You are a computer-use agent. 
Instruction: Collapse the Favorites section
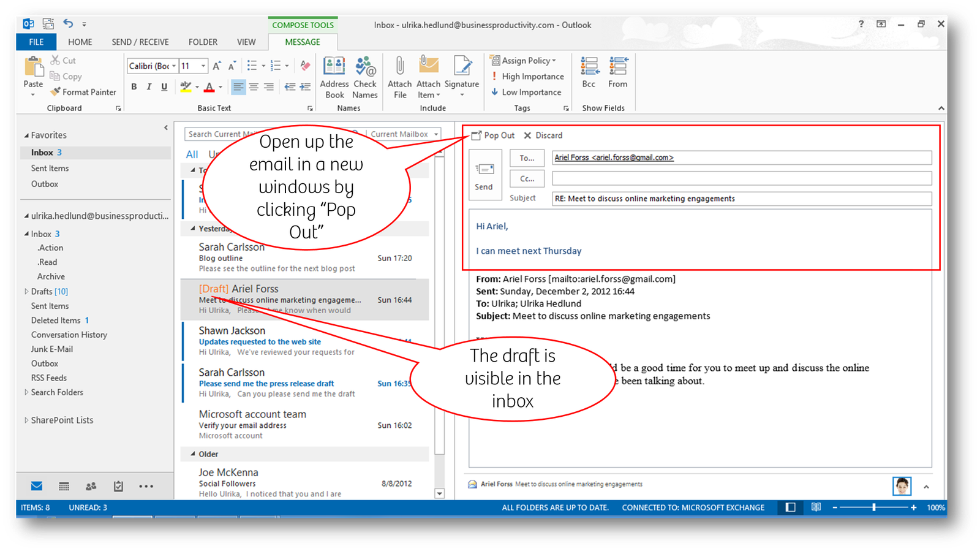[26, 135]
